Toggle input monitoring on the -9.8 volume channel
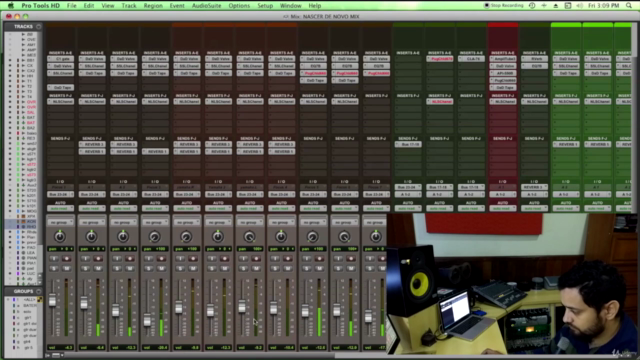 [180, 258]
